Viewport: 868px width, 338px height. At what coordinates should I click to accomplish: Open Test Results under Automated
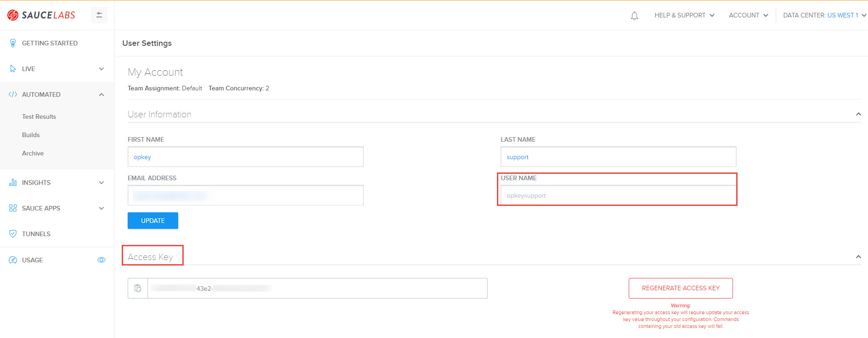39,116
